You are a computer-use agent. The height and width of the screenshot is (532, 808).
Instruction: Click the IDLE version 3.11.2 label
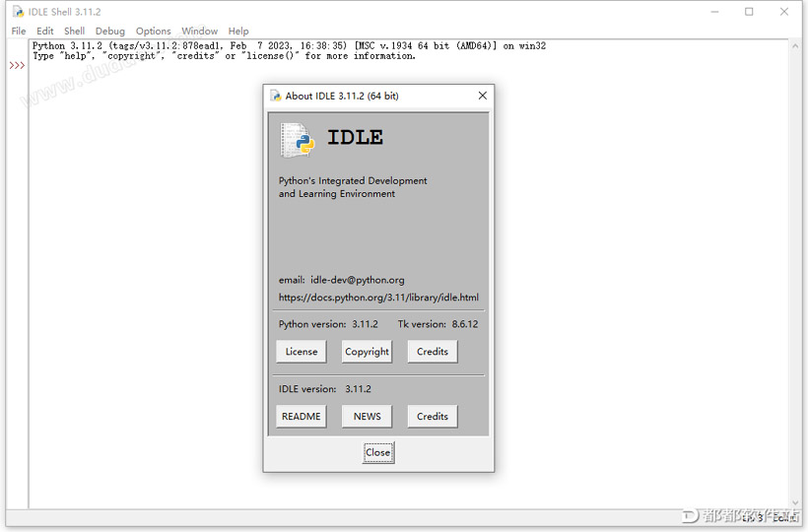point(324,389)
